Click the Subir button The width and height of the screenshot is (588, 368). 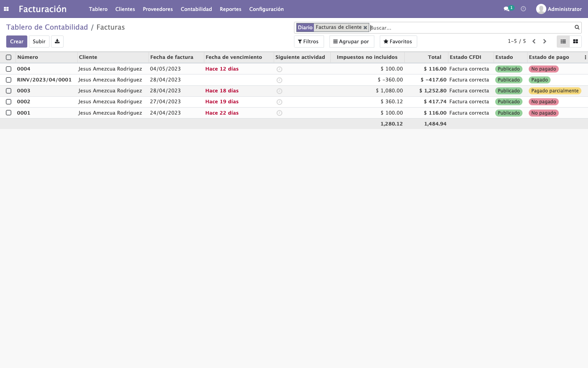[39, 41]
